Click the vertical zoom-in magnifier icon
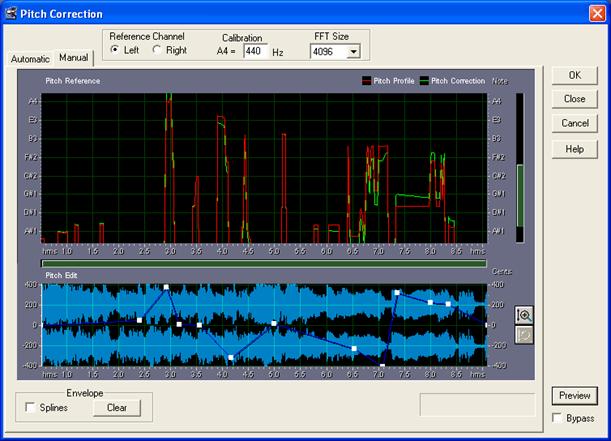611x441 pixels. coord(523,314)
